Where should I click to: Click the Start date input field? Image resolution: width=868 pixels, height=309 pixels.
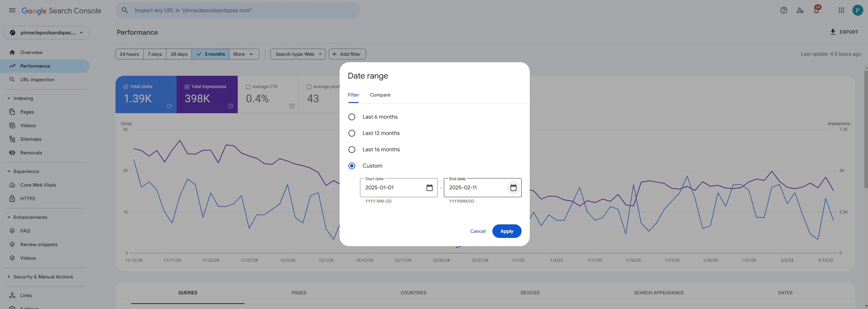tap(392, 188)
